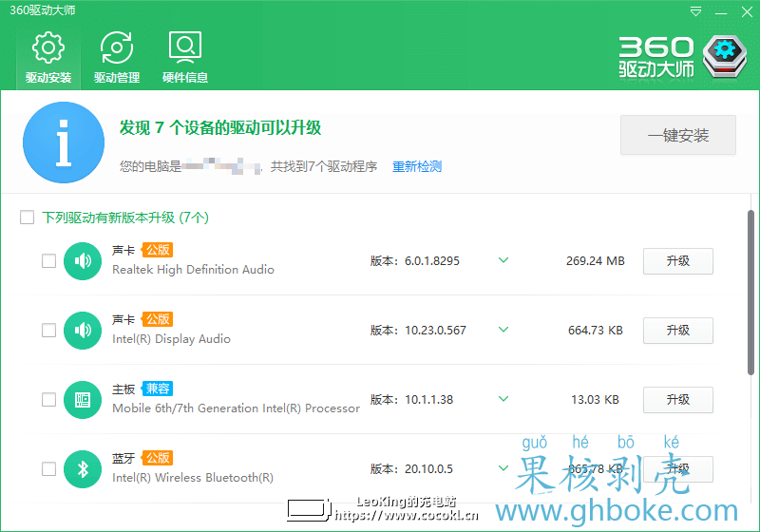Click the 兼容 tag on 主板 row
The width and height of the screenshot is (760, 532).
[158, 389]
